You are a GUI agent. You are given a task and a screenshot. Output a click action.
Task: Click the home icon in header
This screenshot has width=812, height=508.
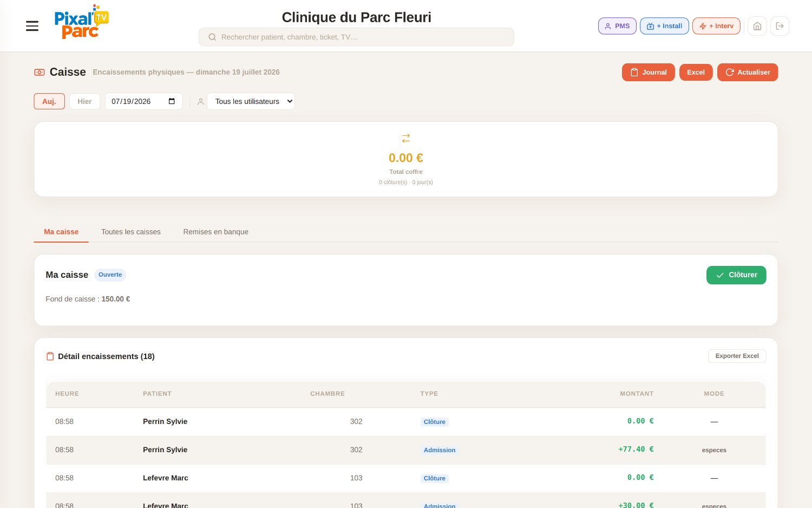[x=757, y=26]
